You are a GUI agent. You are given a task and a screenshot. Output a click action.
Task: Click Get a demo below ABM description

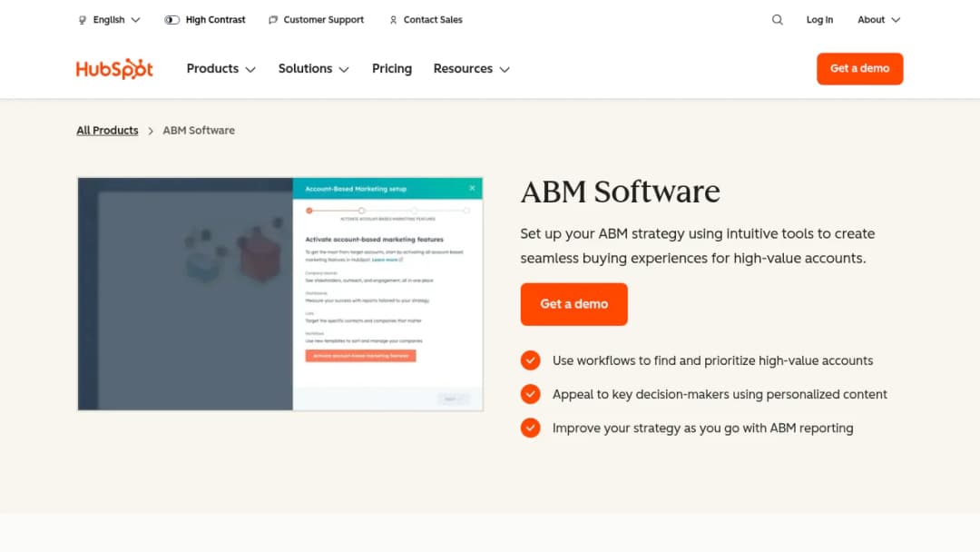coord(573,304)
